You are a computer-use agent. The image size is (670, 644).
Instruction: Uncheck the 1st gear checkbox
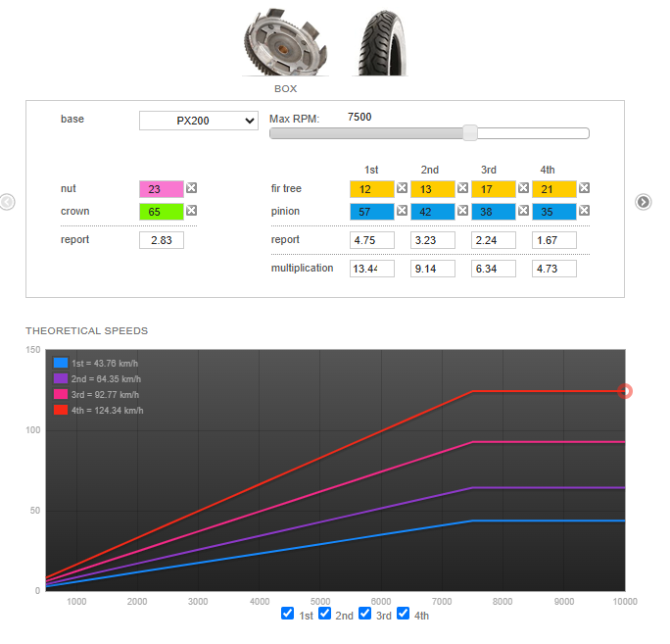click(287, 614)
